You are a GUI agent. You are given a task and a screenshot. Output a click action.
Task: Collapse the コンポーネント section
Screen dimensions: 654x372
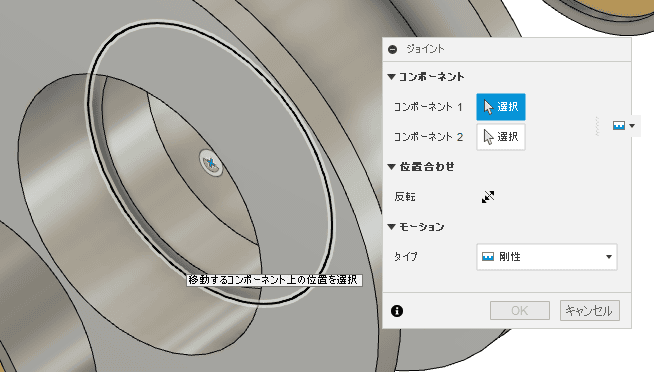tap(391, 77)
